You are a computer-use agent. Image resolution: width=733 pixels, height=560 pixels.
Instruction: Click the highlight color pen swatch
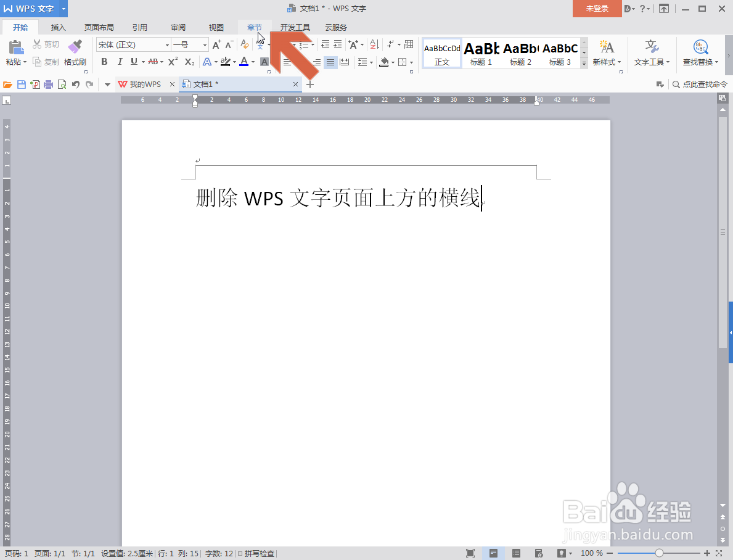pos(226,61)
